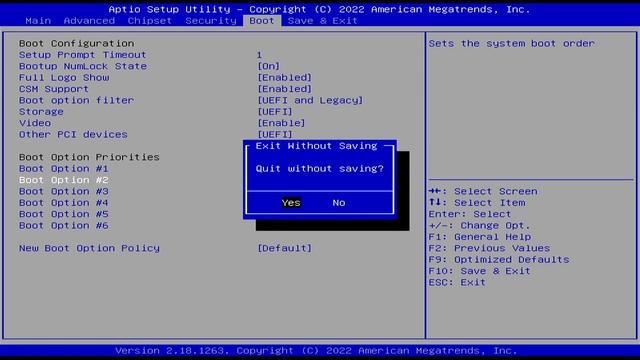Screen dimensions: 640x360
Task: Select the Boot tab
Action: (262, 21)
